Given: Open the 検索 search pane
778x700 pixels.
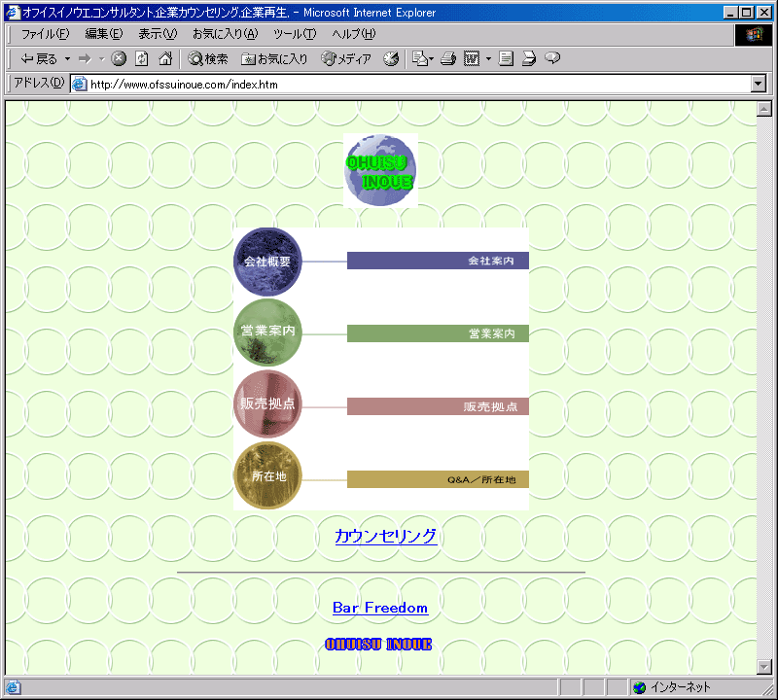Looking at the screenshot, I should (208, 59).
